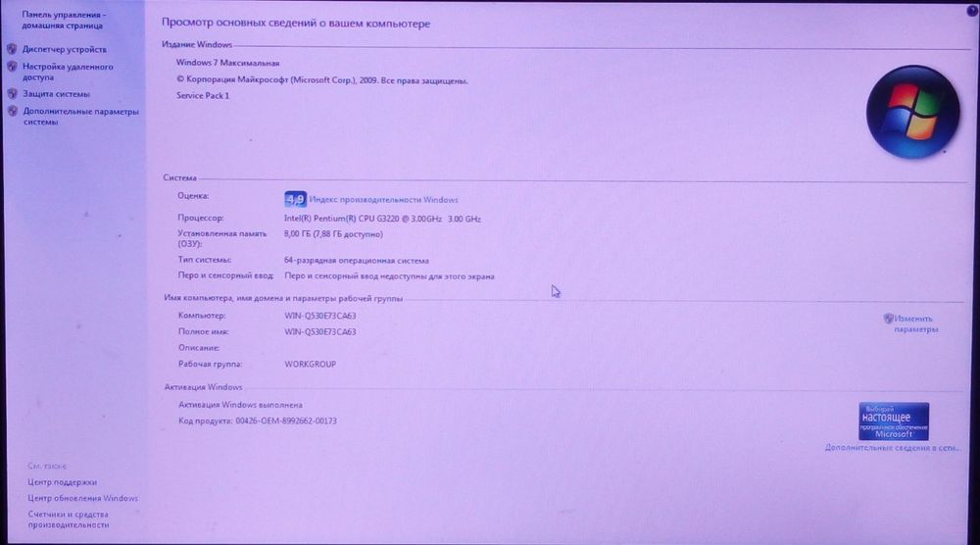The image size is (980, 545).
Task: Open Настройка удаленного доступа link
Action: pos(68,72)
